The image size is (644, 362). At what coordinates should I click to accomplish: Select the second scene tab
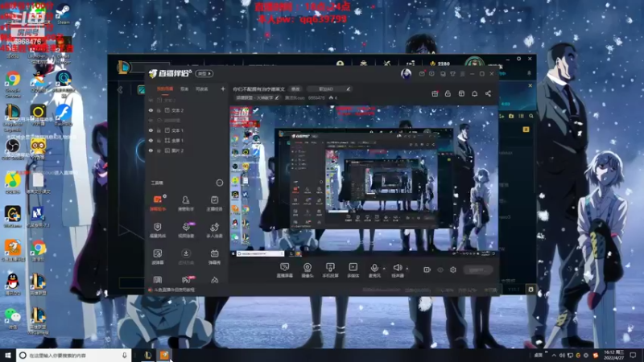tap(184, 88)
